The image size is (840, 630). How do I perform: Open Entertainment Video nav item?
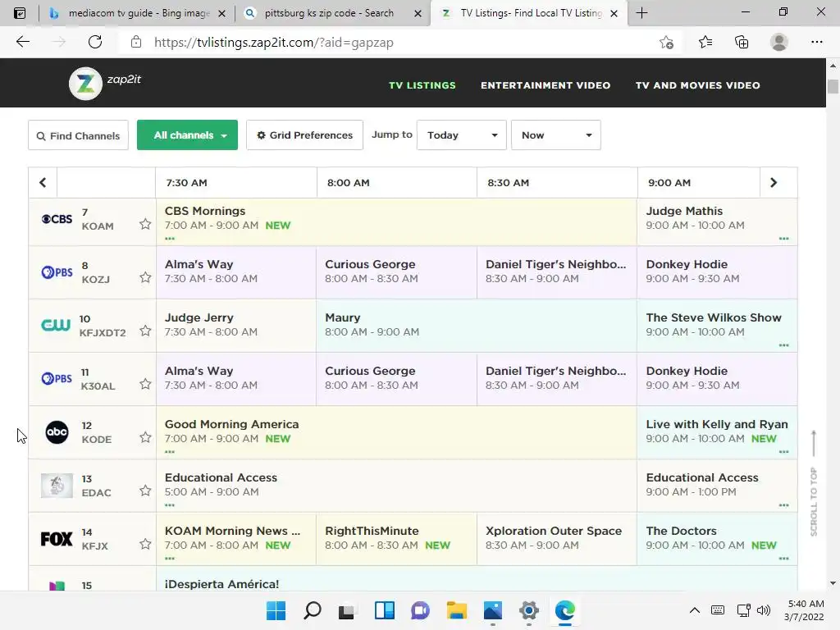(546, 85)
